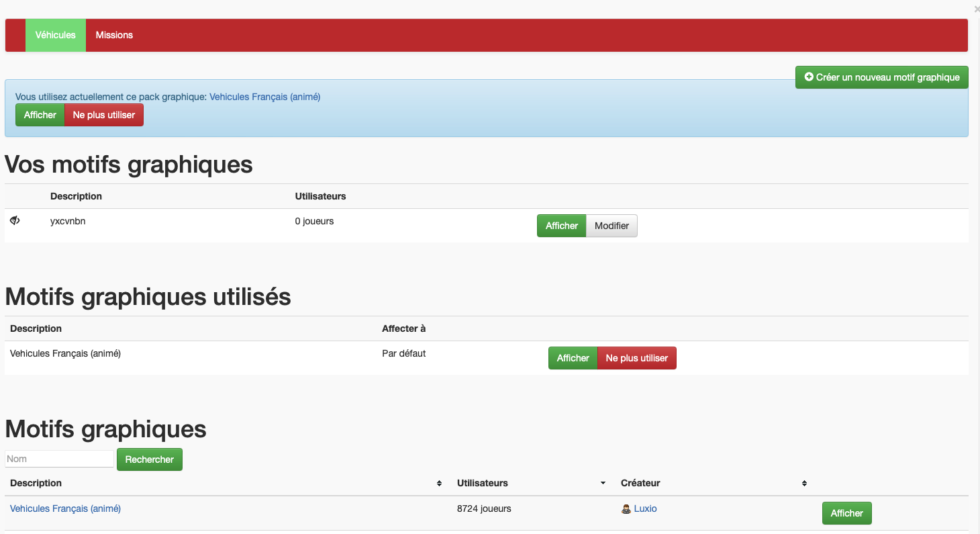Open the Missions tab
The image size is (980, 534).
click(114, 35)
